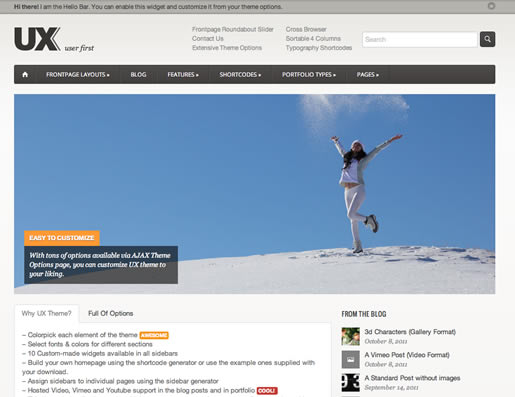
Task: Open the Sortable 4 Columns link
Action: coord(313,39)
